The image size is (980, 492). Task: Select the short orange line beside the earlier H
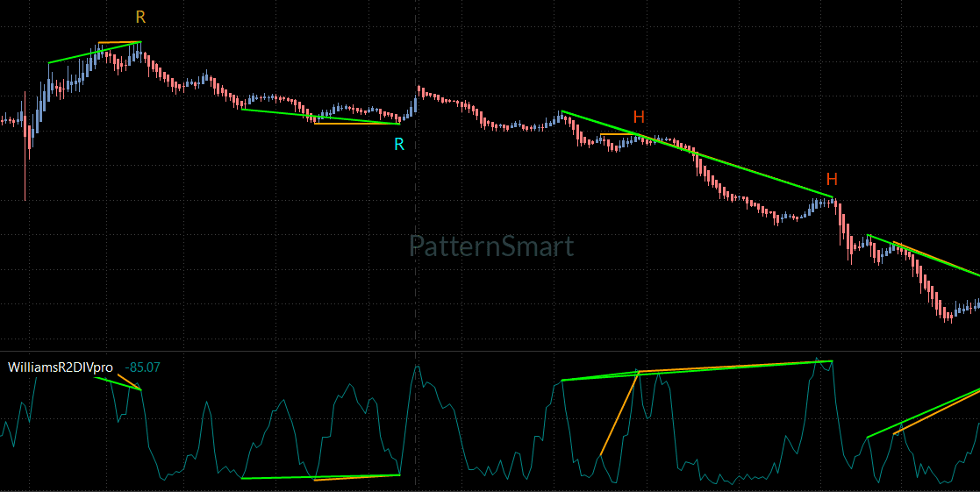click(x=619, y=134)
